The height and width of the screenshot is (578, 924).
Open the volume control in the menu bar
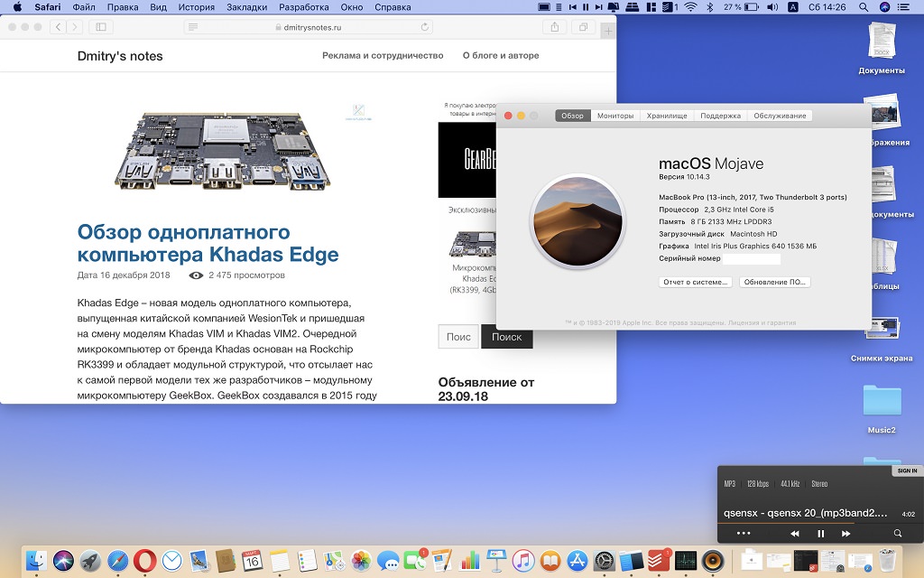769,7
